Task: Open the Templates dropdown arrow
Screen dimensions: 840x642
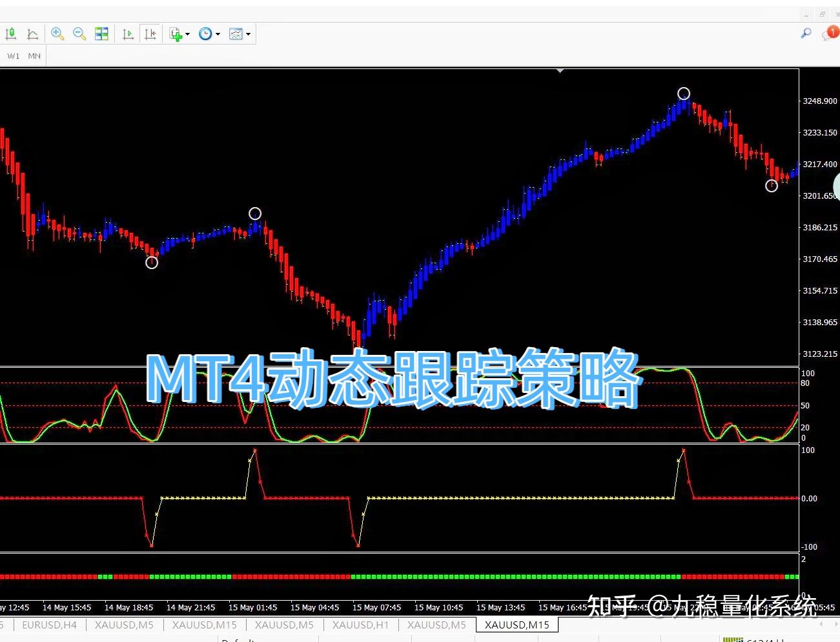Action: 248,34
